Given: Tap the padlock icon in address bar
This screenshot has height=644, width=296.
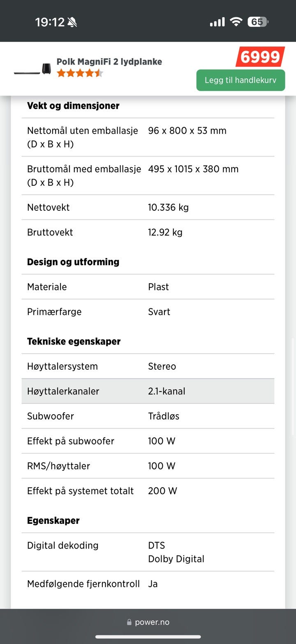Looking at the screenshot, I should (129, 623).
